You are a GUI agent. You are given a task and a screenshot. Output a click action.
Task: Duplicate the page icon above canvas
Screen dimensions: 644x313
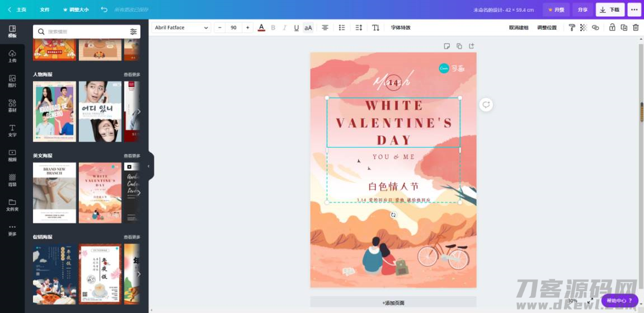click(x=459, y=46)
